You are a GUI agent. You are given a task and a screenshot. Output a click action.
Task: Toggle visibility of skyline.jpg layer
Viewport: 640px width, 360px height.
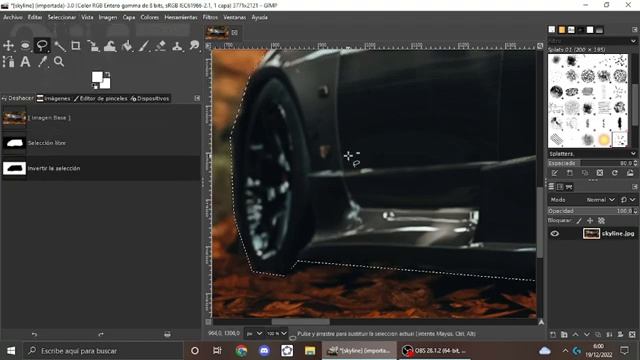554,233
